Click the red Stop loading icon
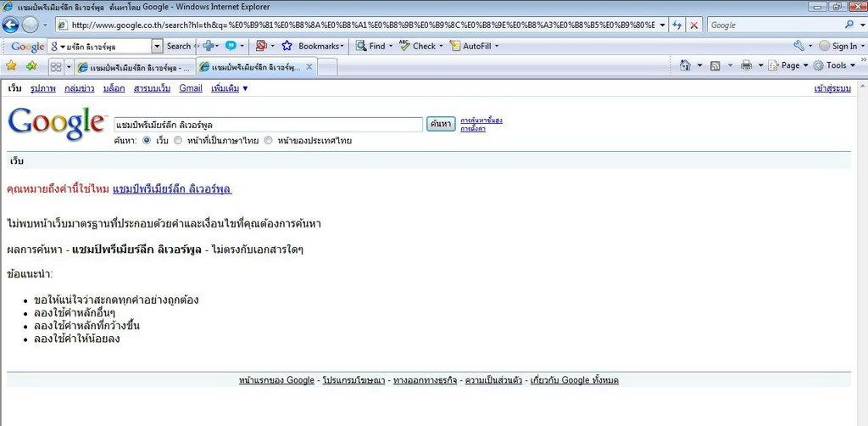The width and height of the screenshot is (868, 426). pyautogui.click(x=694, y=25)
